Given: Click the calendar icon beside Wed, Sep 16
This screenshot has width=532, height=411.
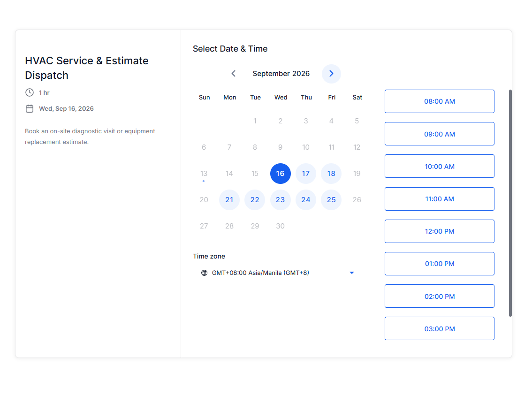Looking at the screenshot, I should (30, 108).
